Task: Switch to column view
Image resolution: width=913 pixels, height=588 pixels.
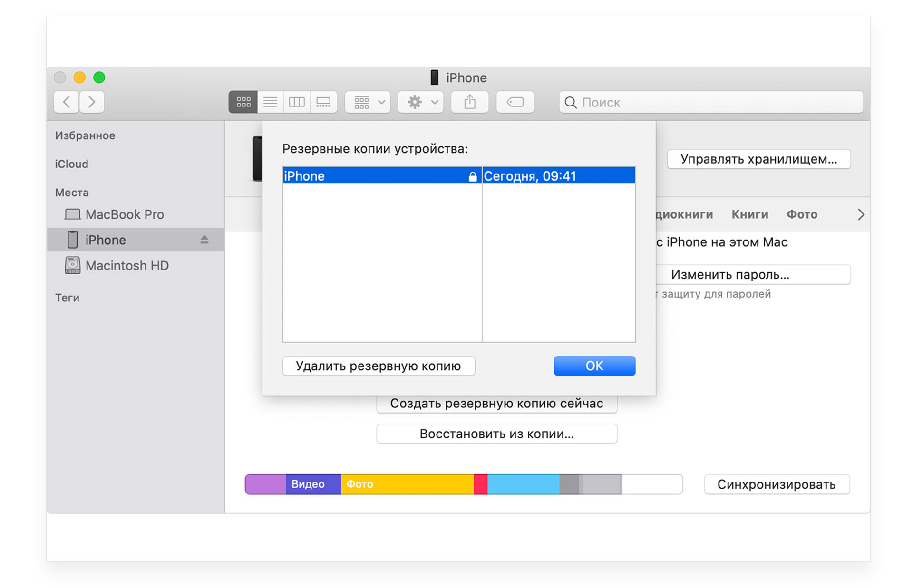Action: (x=297, y=102)
